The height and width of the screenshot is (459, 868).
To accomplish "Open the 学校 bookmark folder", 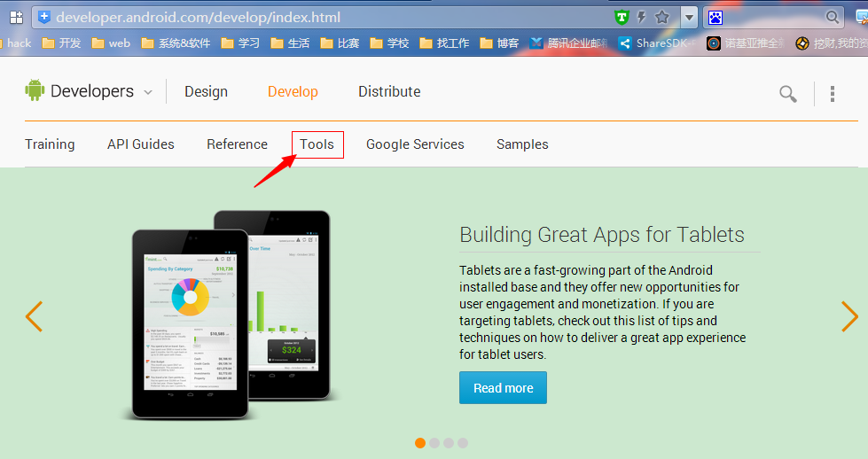I will [390, 43].
